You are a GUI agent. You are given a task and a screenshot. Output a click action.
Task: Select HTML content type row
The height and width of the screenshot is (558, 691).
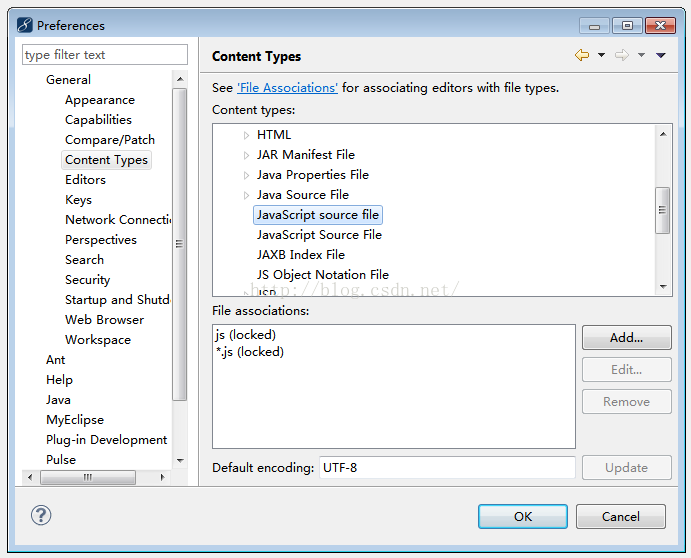click(274, 135)
